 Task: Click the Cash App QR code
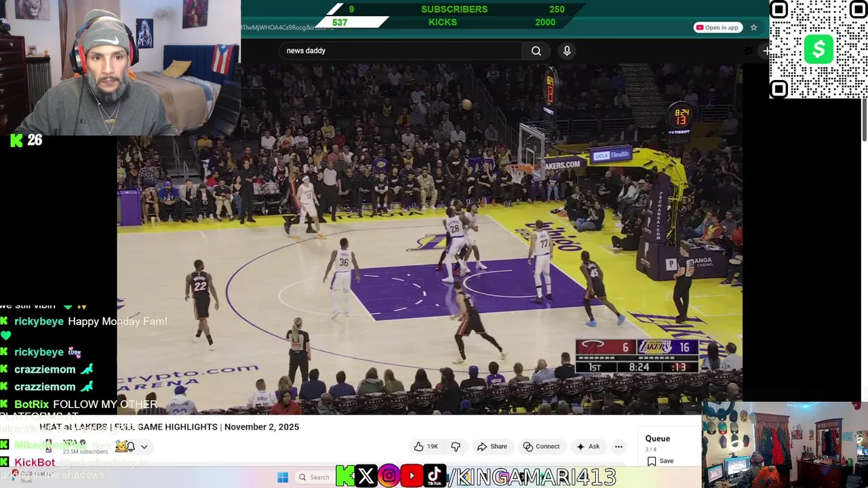pyautogui.click(x=818, y=49)
